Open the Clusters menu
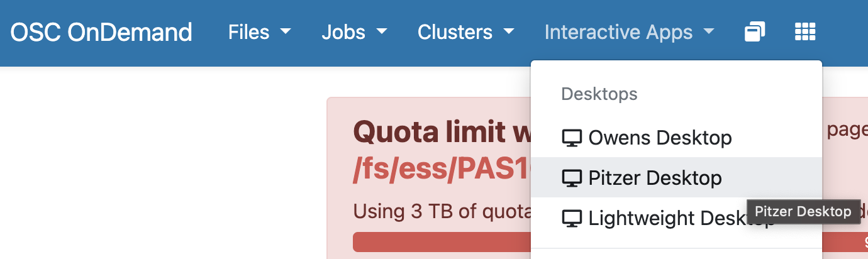 466,31
